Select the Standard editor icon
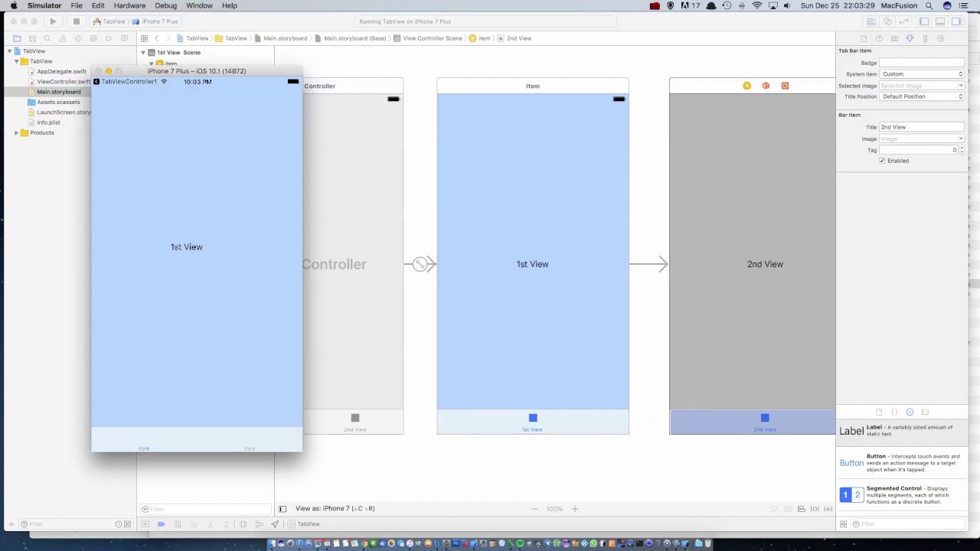This screenshot has width=980, height=551. pos(871,21)
